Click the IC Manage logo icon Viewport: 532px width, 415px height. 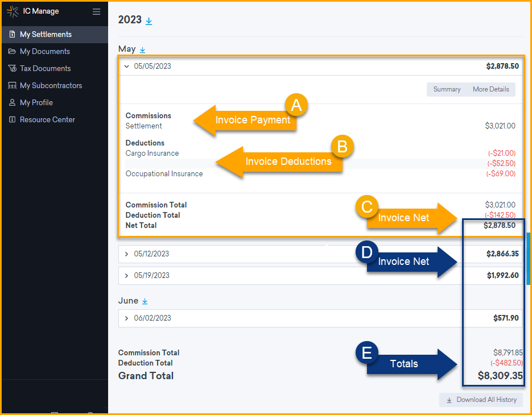[x=13, y=11]
